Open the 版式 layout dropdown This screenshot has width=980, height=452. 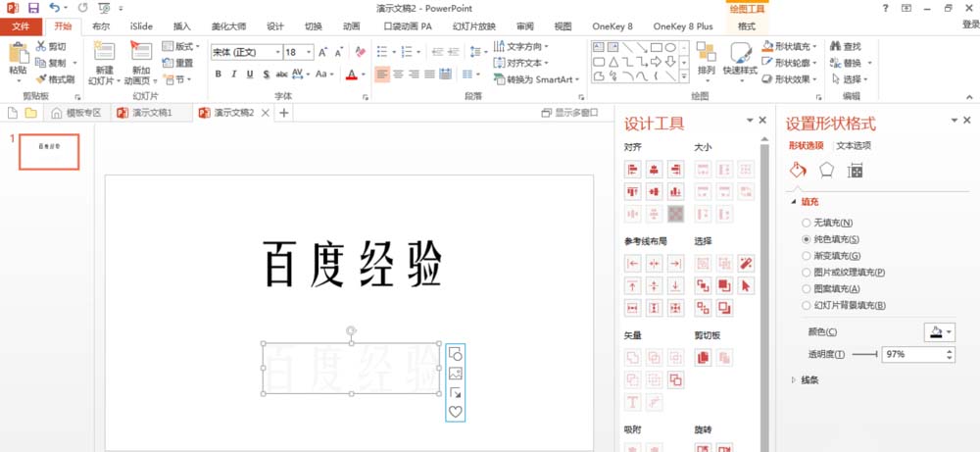tap(180, 46)
